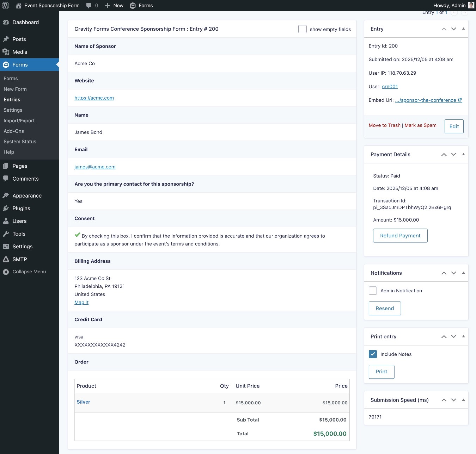Click the Collapse Menu arrow icon

tap(6, 272)
